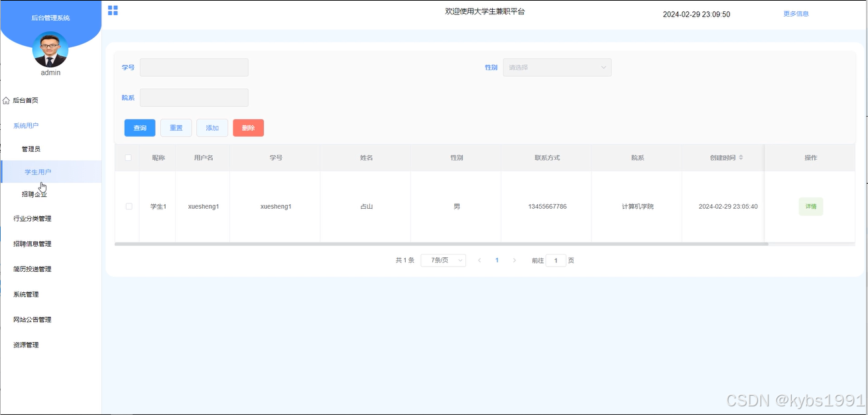The height and width of the screenshot is (415, 868).
Task: Click the table horizontal scrollbar
Action: pos(441,244)
